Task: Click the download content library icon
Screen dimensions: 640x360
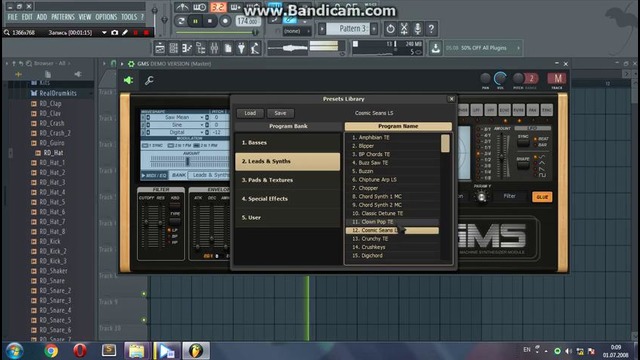Action: pyautogui.click(x=436, y=48)
